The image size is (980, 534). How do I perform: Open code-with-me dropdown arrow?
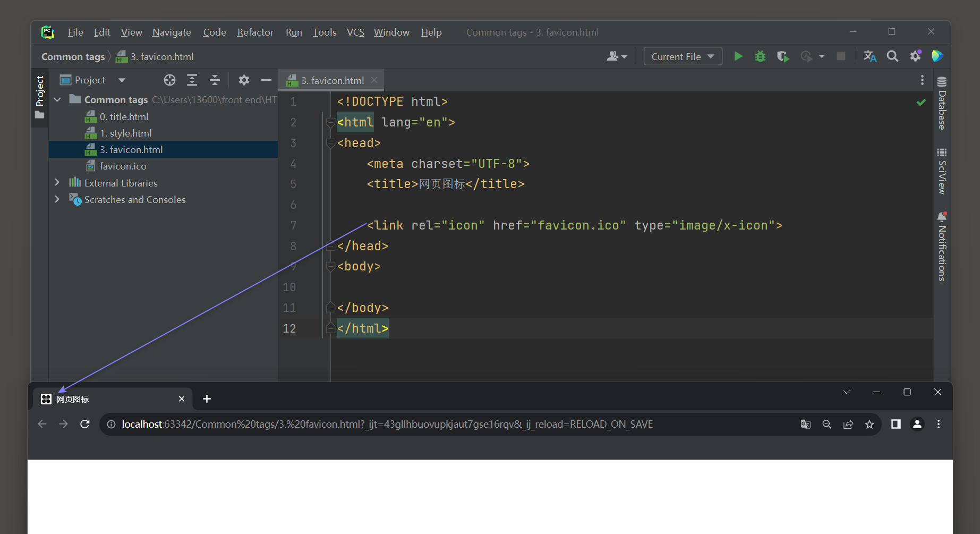[624, 56]
